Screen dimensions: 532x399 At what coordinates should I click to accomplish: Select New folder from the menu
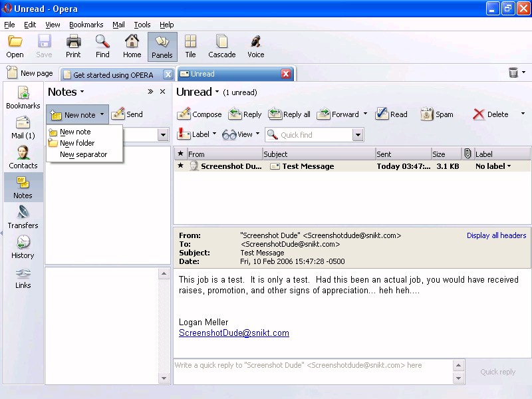(x=77, y=143)
